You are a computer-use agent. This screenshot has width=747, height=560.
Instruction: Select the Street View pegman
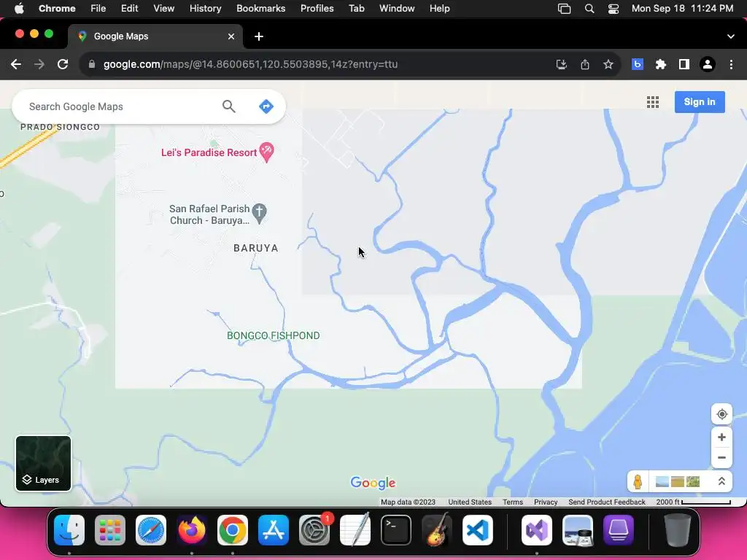pyautogui.click(x=638, y=481)
